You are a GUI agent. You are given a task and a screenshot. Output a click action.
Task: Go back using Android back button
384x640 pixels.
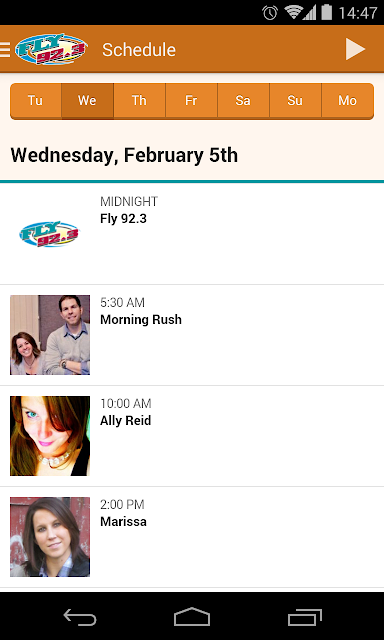pos(80,617)
